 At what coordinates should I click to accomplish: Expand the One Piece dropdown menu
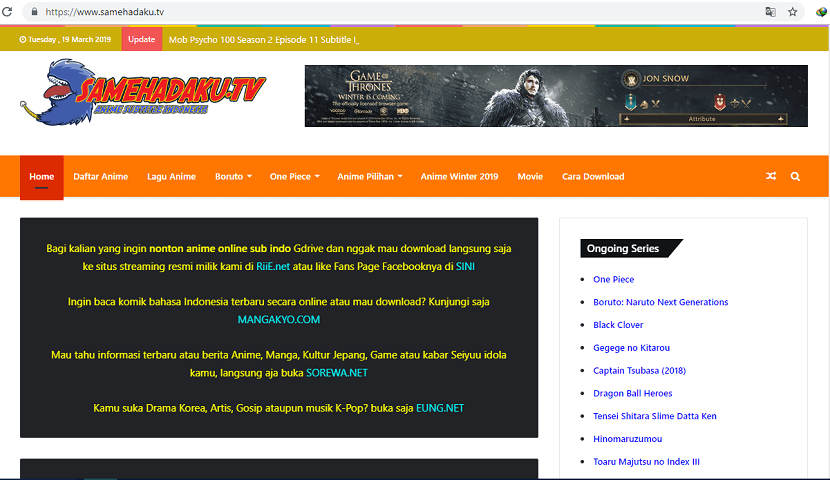(294, 177)
